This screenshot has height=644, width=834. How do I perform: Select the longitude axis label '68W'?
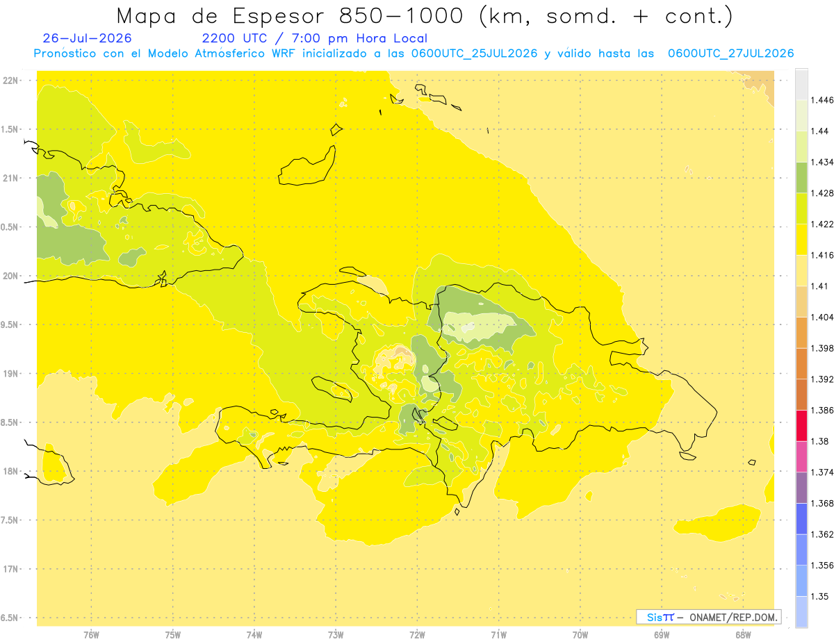pos(743,634)
